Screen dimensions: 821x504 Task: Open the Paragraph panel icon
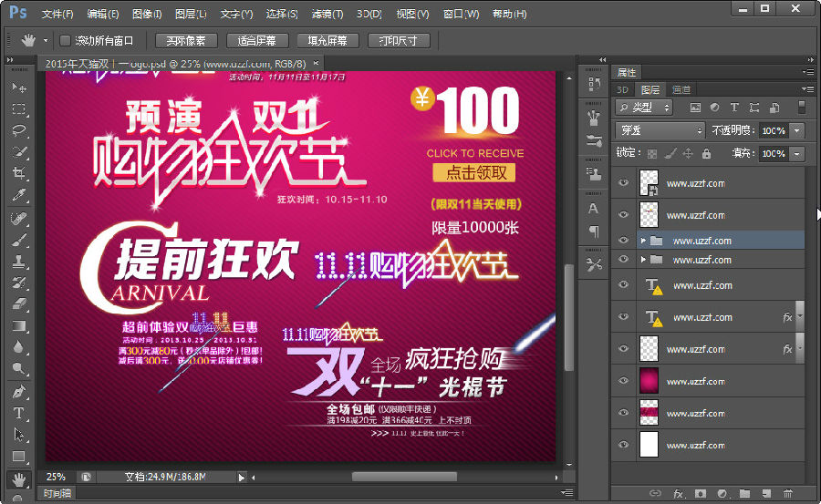coord(594,231)
